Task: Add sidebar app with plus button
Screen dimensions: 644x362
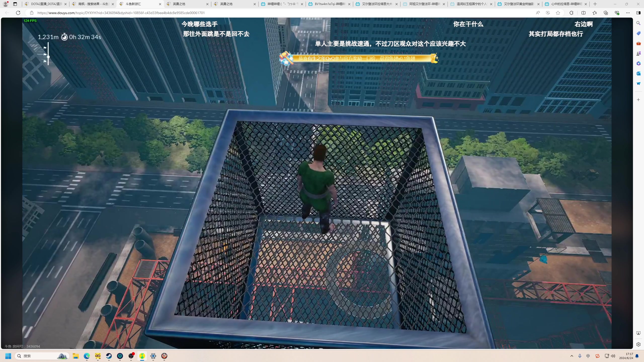Action: 638,100
